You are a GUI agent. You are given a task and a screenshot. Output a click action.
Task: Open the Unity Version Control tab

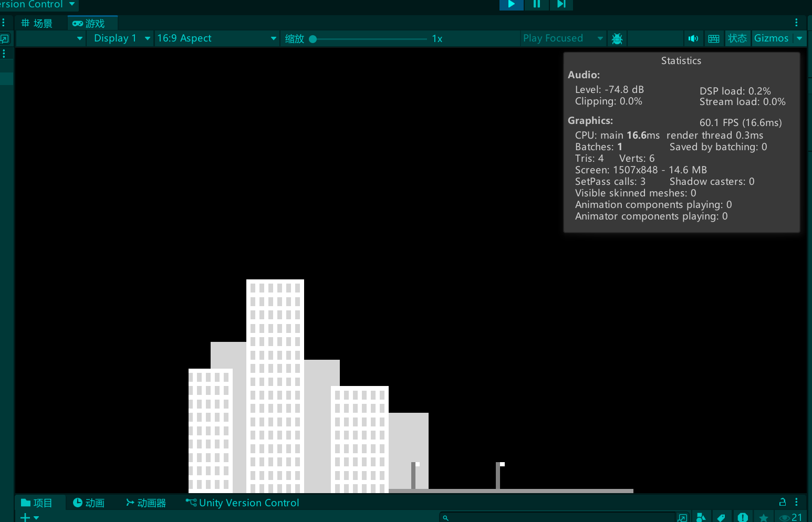click(243, 503)
